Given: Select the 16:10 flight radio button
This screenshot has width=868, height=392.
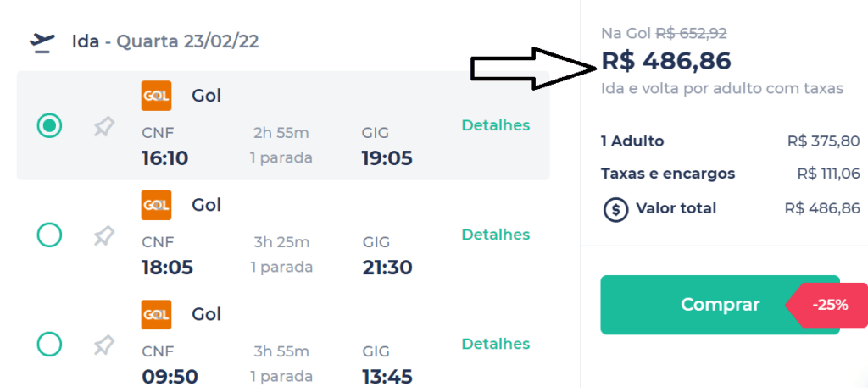Looking at the screenshot, I should point(49,126).
